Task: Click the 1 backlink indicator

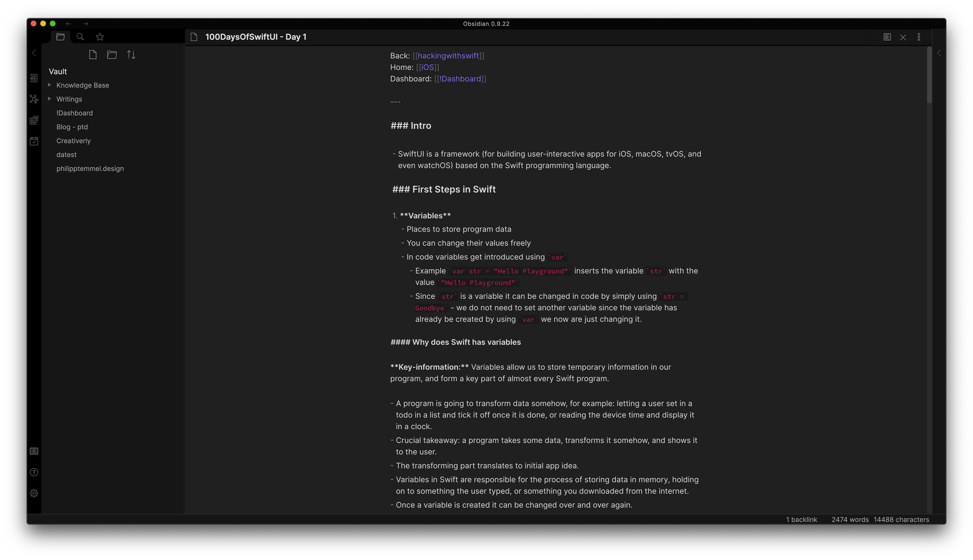Action: (801, 519)
